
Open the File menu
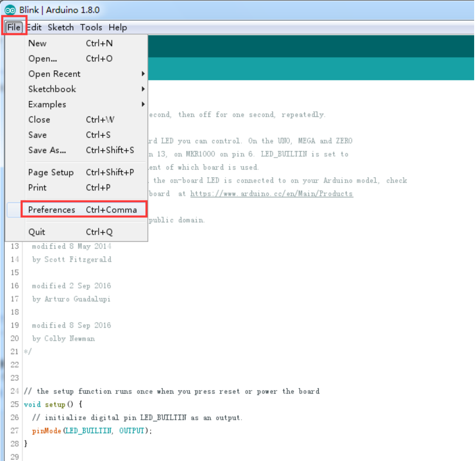coord(14,27)
